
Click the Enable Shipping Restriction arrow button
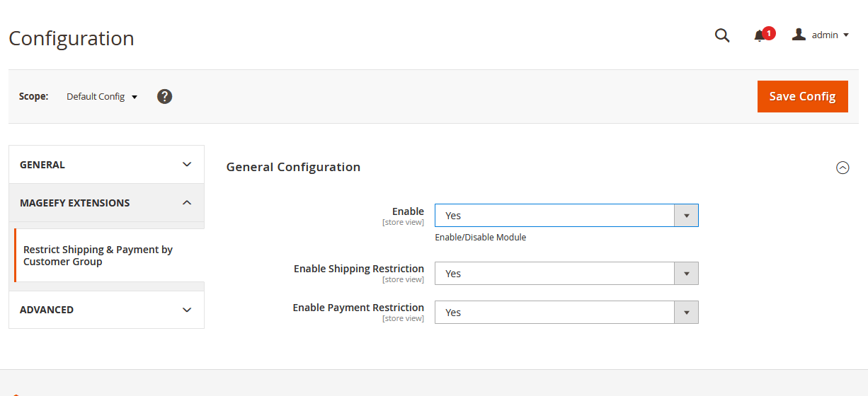pos(686,274)
